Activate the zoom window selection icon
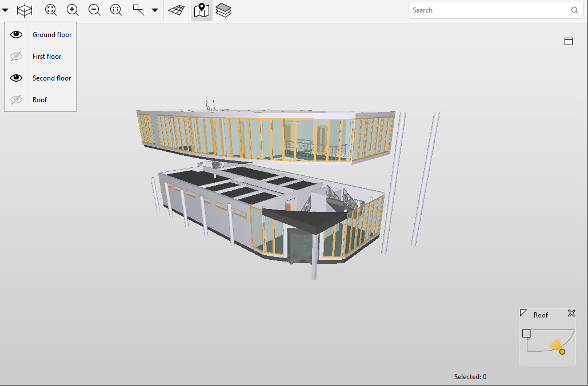 [x=116, y=10]
